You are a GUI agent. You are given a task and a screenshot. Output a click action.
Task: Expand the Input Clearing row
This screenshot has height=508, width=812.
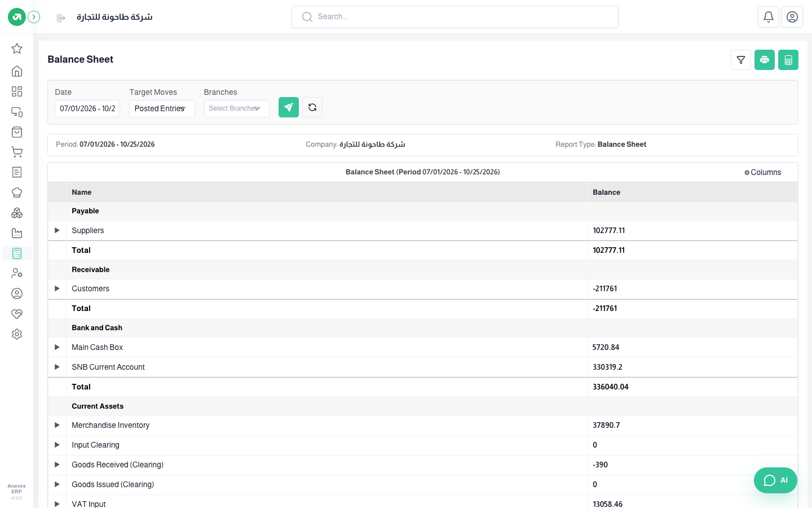pyautogui.click(x=57, y=445)
